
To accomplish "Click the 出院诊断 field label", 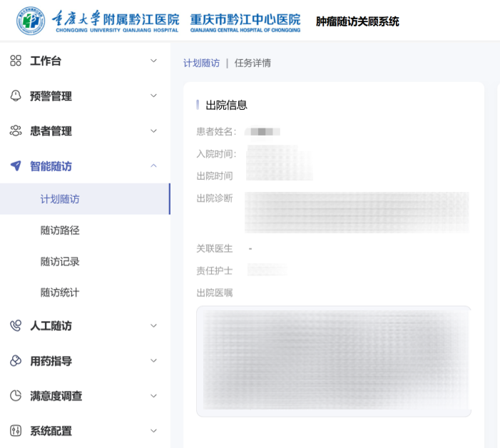I will click(215, 198).
